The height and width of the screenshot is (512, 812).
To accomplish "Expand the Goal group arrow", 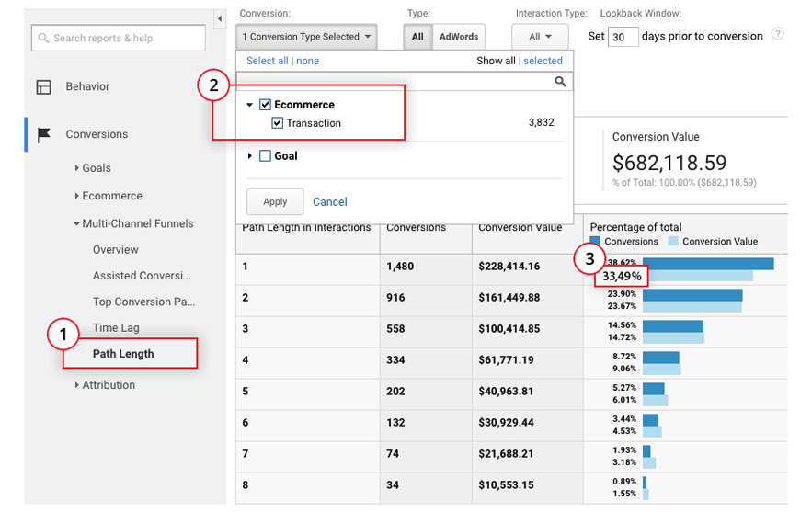I will [249, 156].
